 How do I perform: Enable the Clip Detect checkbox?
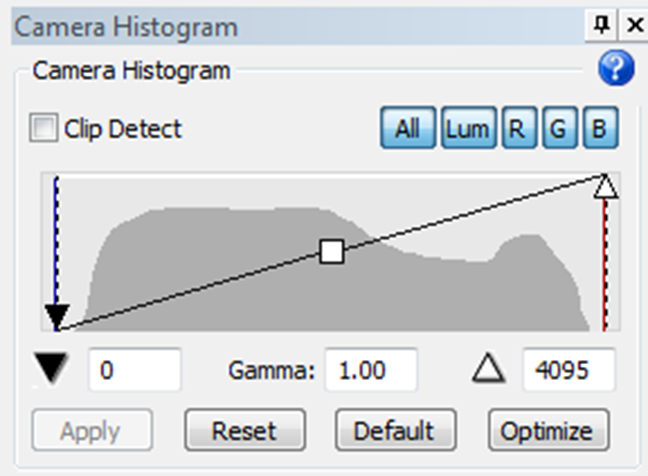(44, 128)
